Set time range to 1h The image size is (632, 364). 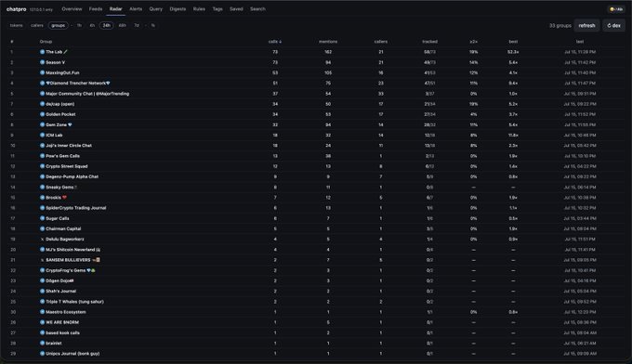point(79,25)
